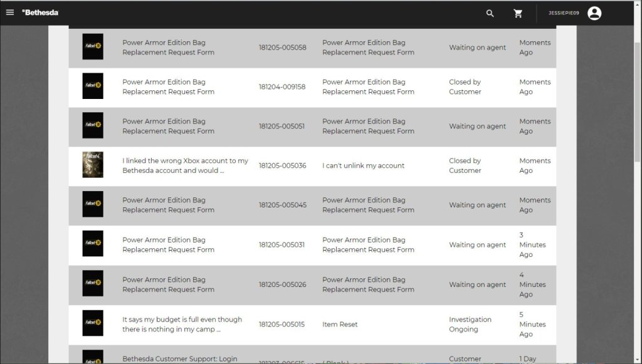Click Fallout 4 thumbnail for ticket 181205-005036
The height and width of the screenshot is (364, 642).
click(93, 165)
